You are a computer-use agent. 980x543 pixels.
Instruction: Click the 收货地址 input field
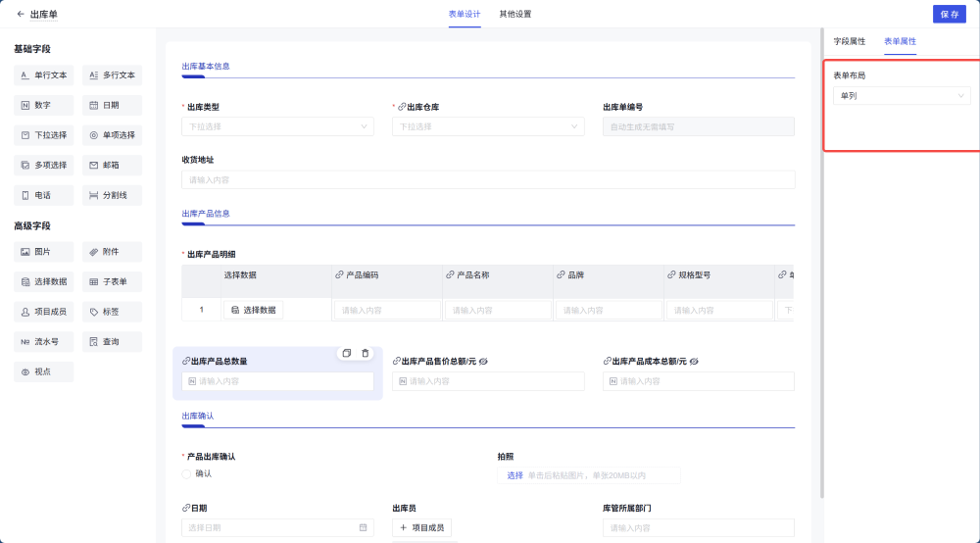click(x=487, y=179)
